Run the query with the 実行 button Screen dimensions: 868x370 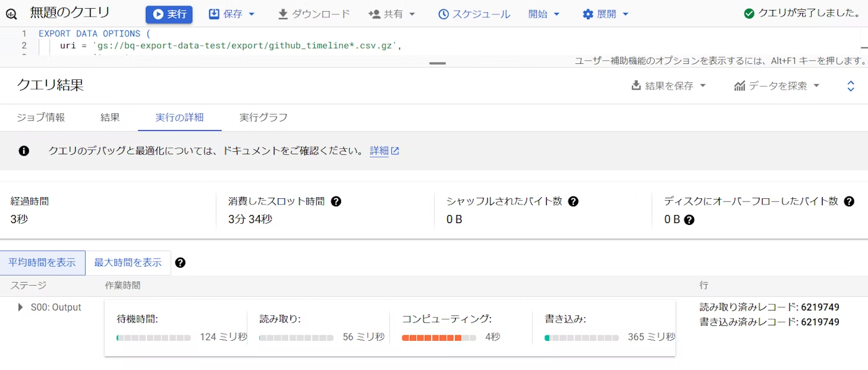169,14
